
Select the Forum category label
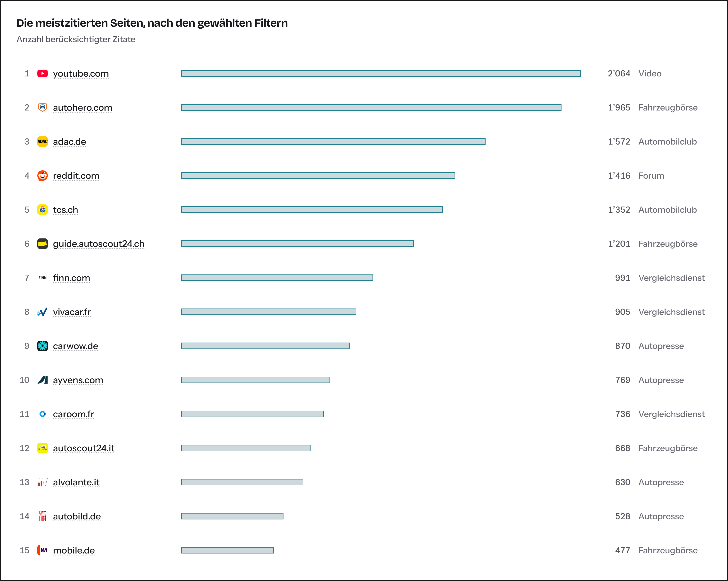[651, 176]
